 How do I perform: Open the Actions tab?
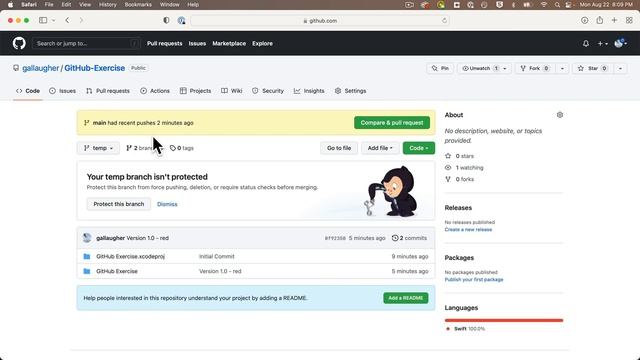[x=155, y=91]
